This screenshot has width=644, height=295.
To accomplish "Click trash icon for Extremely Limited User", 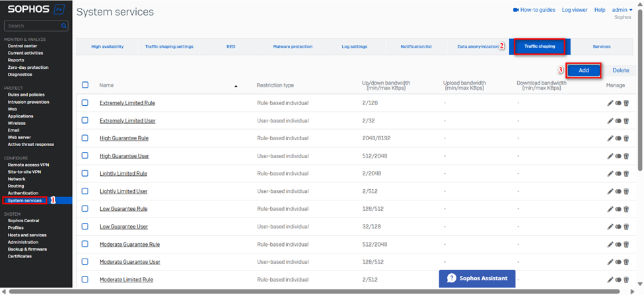I will point(626,121).
